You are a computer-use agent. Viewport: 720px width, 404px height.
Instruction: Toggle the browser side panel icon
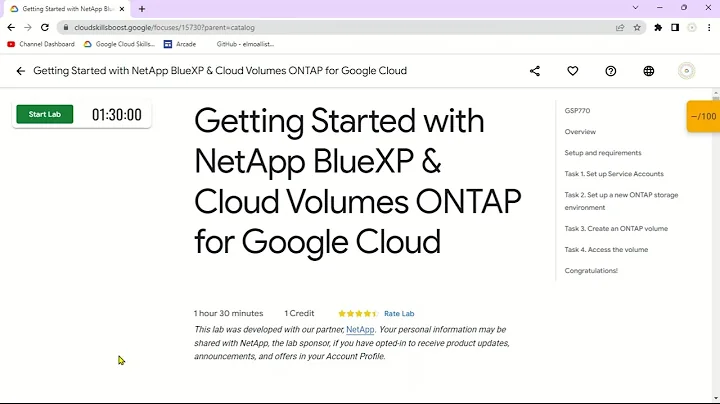point(675,28)
